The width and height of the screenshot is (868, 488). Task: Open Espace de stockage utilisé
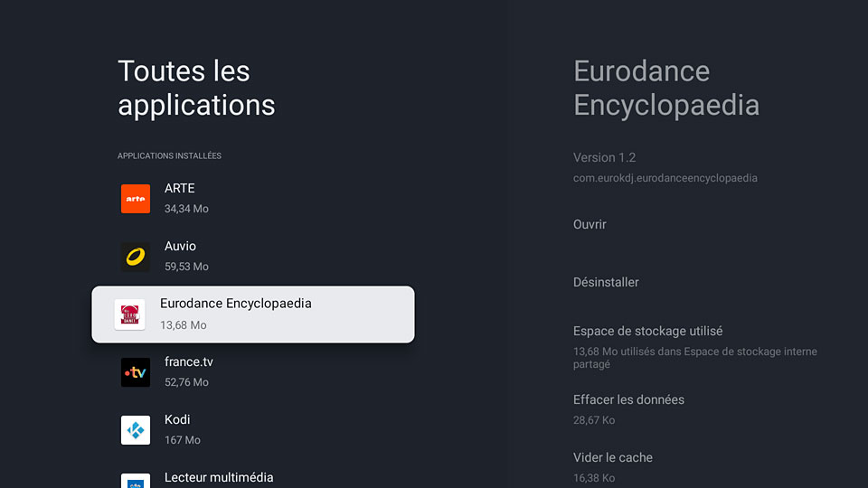[x=647, y=331]
